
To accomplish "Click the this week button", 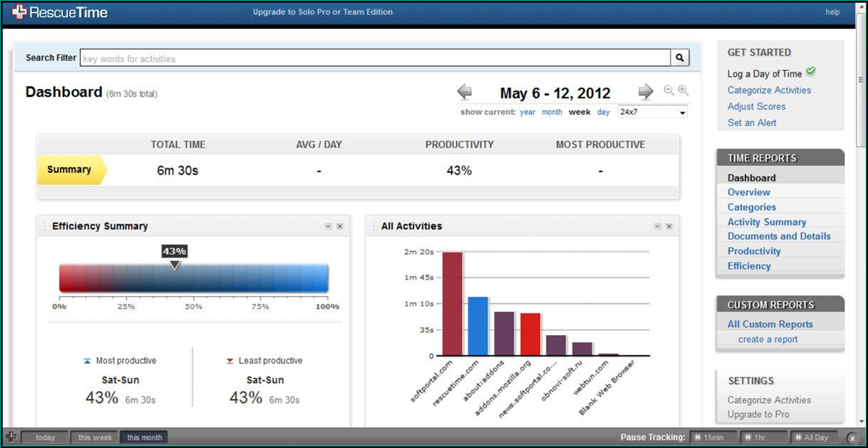I will click(x=95, y=437).
